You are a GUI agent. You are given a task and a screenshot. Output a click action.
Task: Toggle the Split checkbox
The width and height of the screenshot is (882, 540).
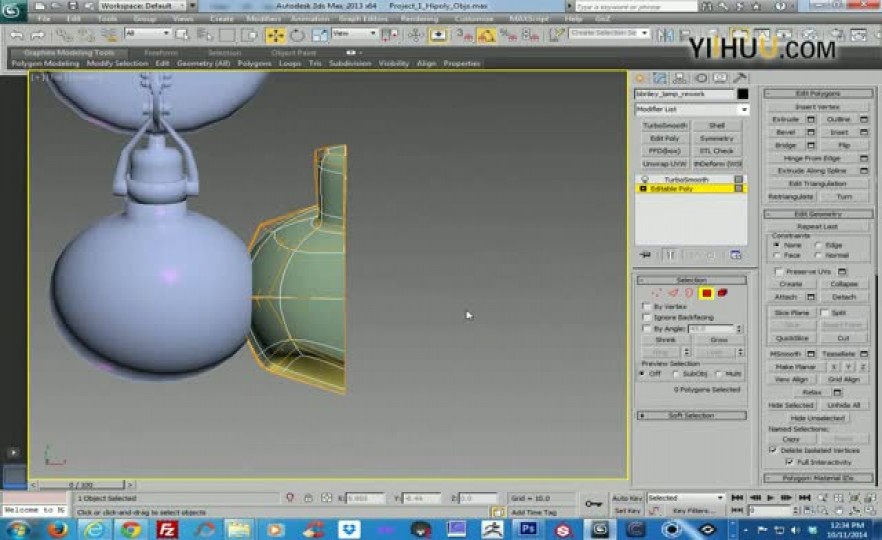tap(825, 313)
